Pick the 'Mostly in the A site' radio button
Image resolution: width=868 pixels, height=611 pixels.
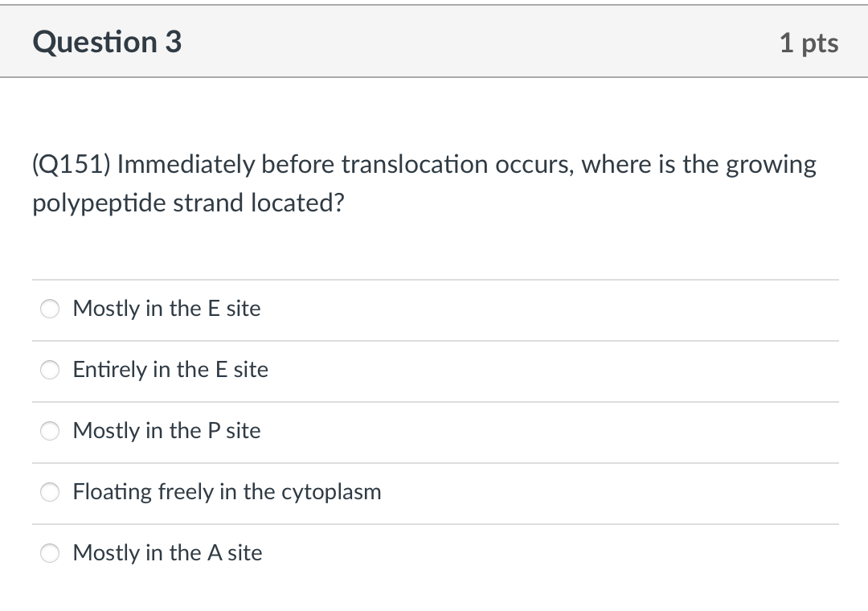[x=50, y=553]
